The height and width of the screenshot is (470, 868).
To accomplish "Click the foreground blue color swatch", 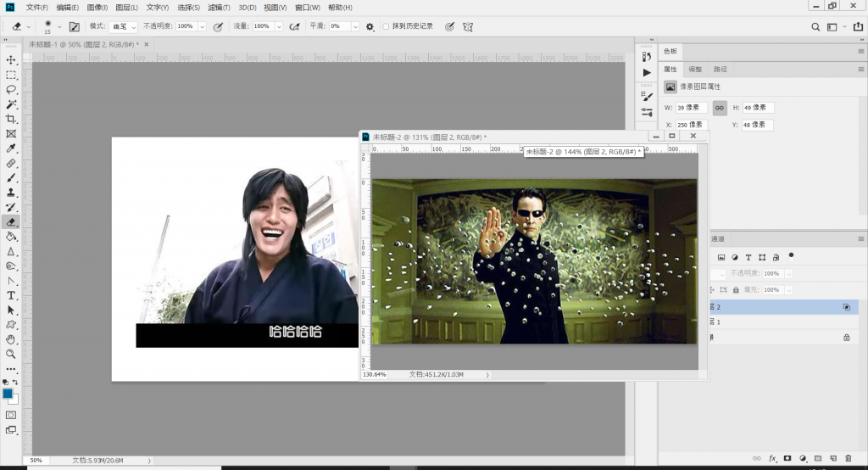I will [7, 394].
